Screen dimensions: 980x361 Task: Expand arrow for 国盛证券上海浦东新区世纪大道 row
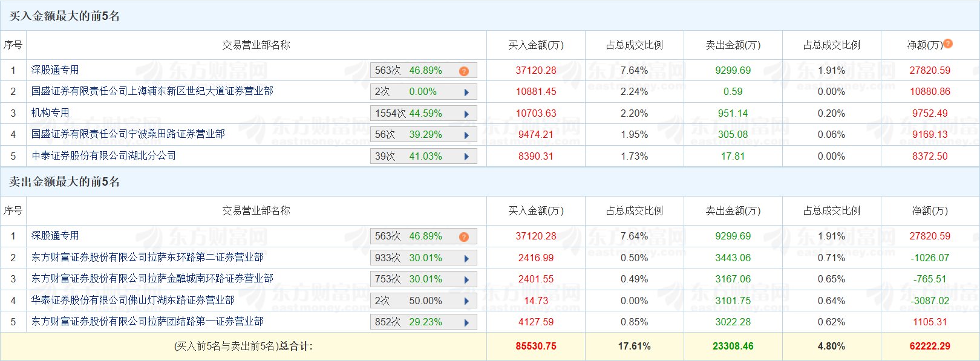466,93
